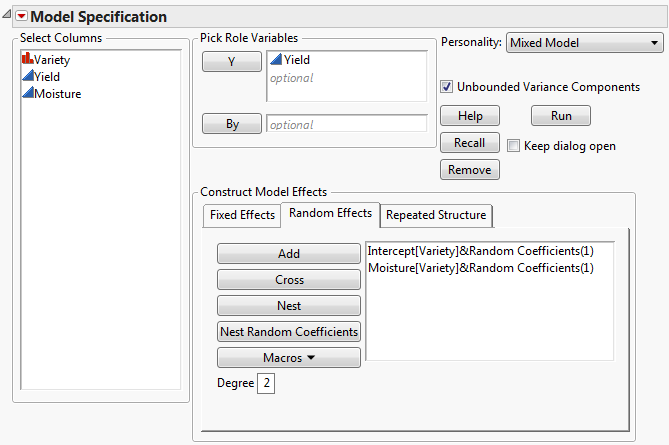Select the Random Effects tab
The width and height of the screenshot is (669, 445).
(x=329, y=213)
